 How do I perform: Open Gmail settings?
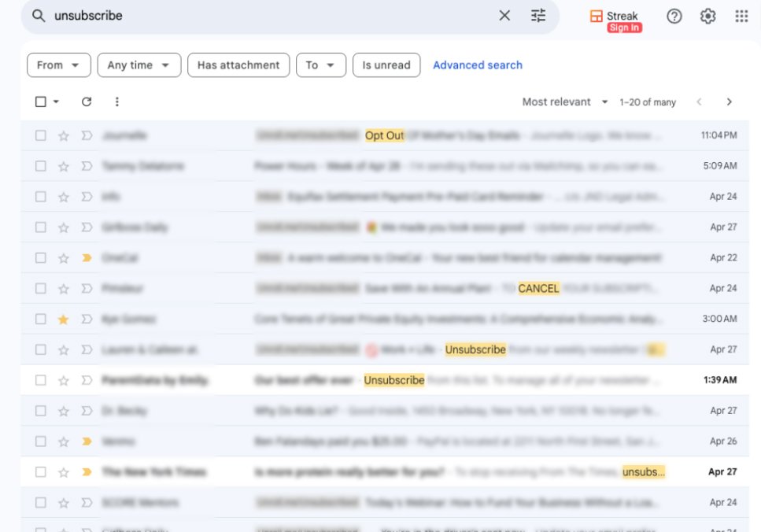707,16
